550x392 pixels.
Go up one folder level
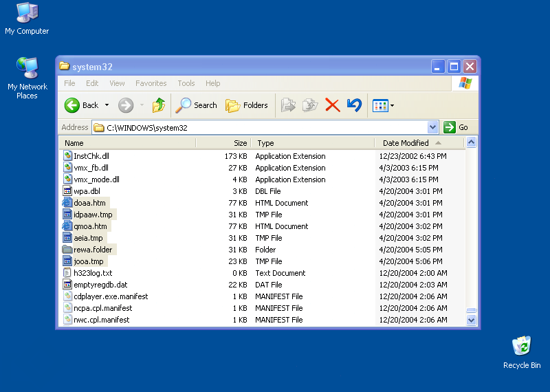click(x=159, y=105)
